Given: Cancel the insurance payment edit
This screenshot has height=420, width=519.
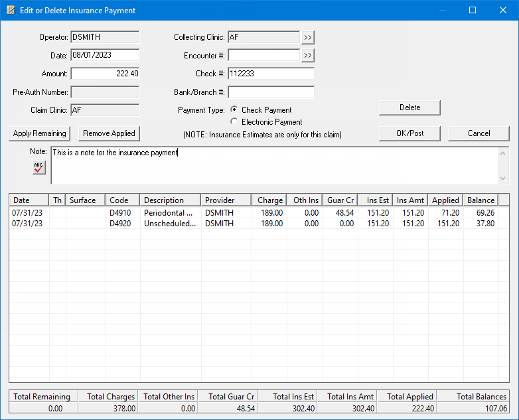Looking at the screenshot, I should pyautogui.click(x=479, y=133).
